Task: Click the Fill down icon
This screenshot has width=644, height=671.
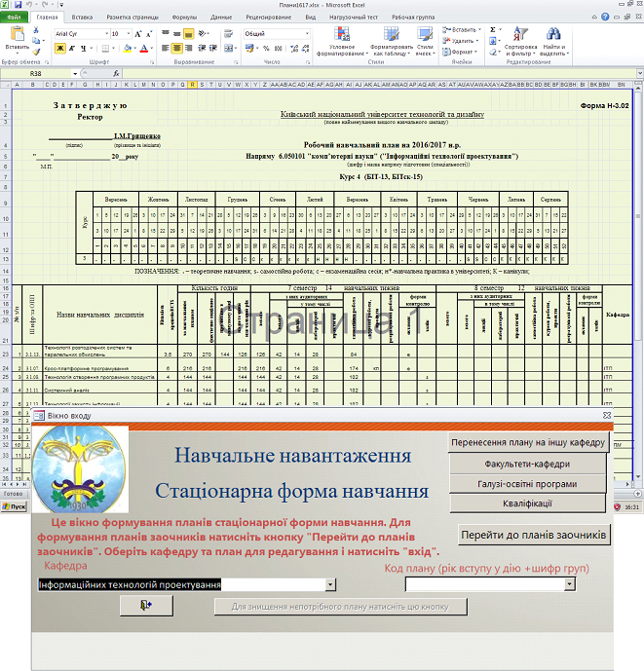Action: [x=493, y=41]
